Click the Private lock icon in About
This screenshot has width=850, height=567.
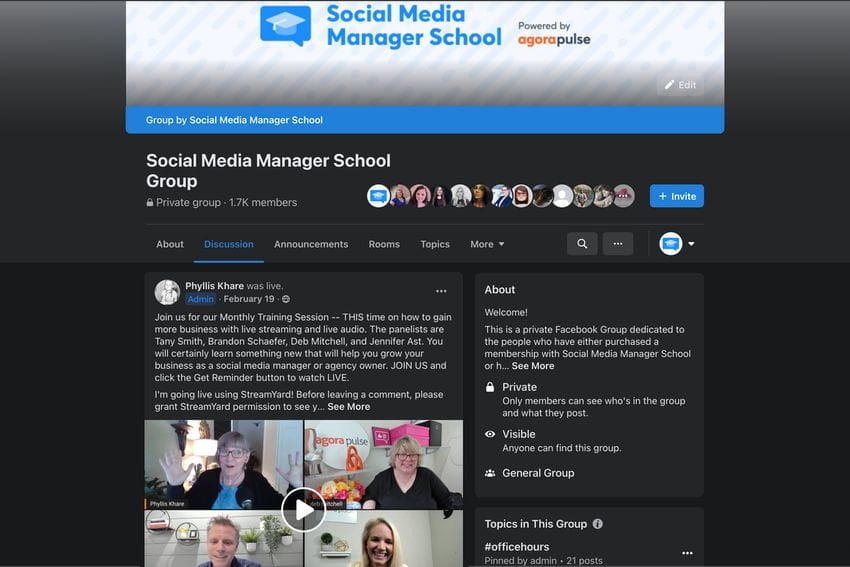[x=490, y=387]
